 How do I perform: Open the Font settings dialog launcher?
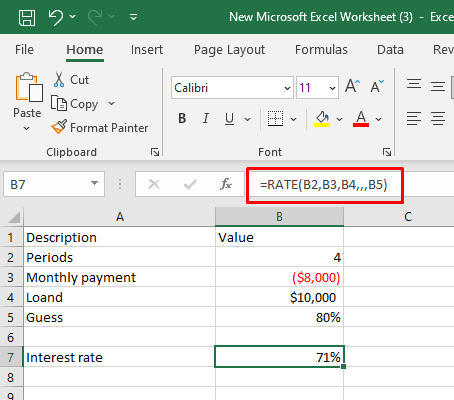tap(387, 152)
